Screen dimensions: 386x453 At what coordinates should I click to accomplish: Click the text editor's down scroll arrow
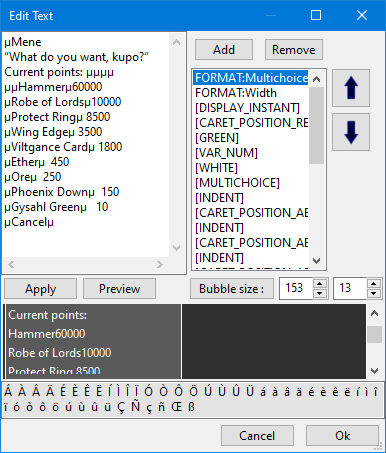176,248
